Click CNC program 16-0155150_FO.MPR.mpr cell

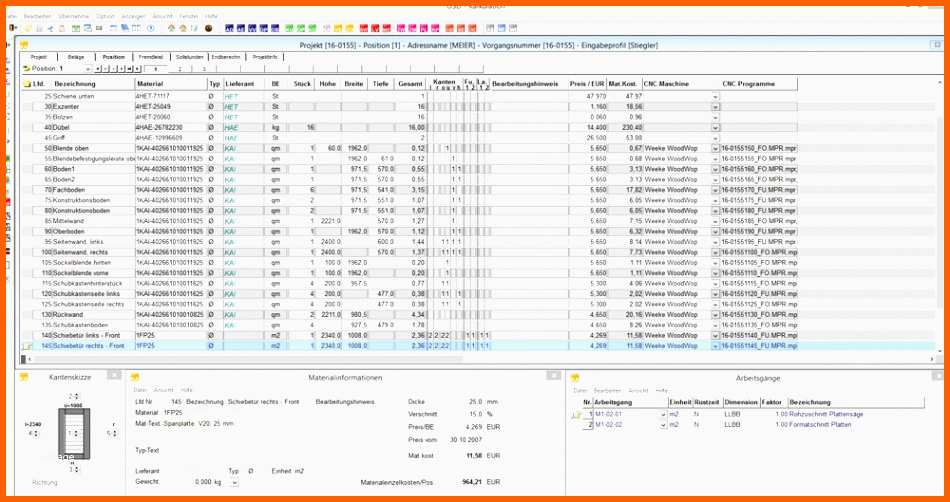759,148
